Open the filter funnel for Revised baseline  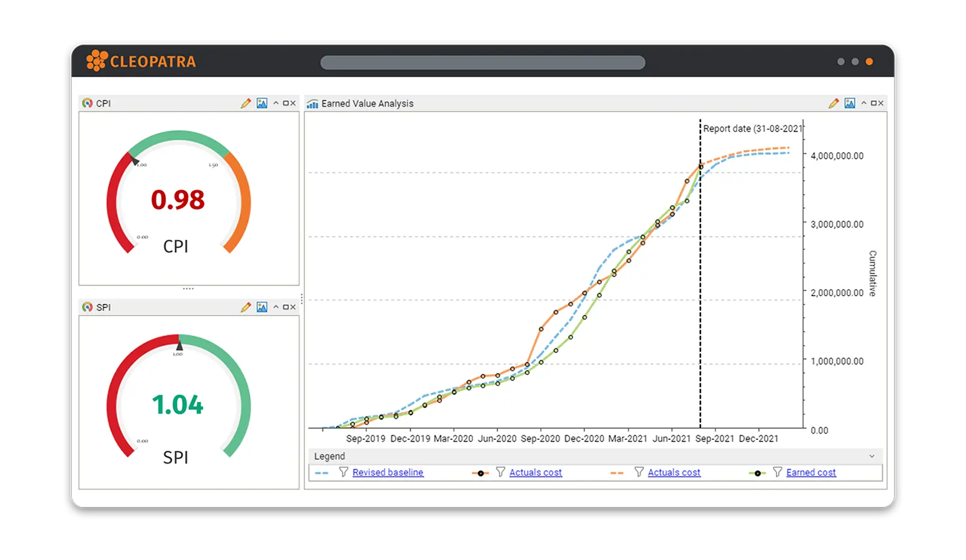(344, 472)
